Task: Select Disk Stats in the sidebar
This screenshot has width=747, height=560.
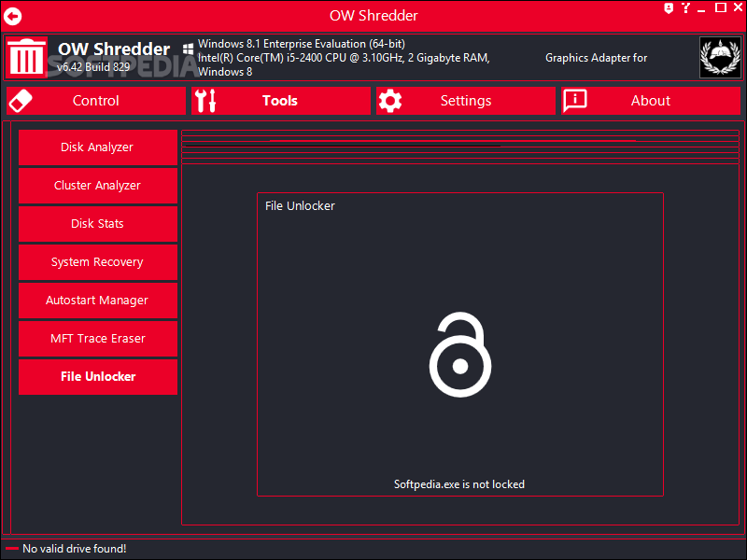Action: tap(98, 224)
